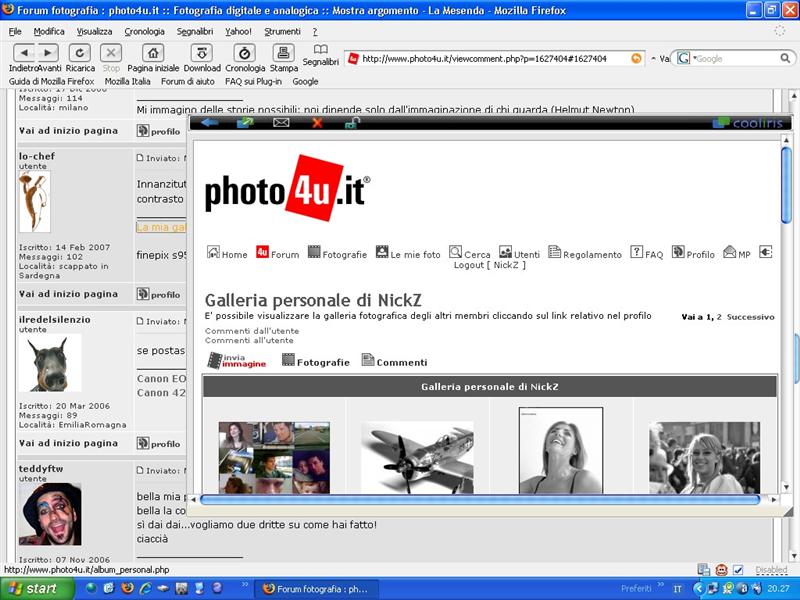This screenshot has height=600, width=800.
Task: Open search engine dropdown G icon
Action: coord(684,59)
